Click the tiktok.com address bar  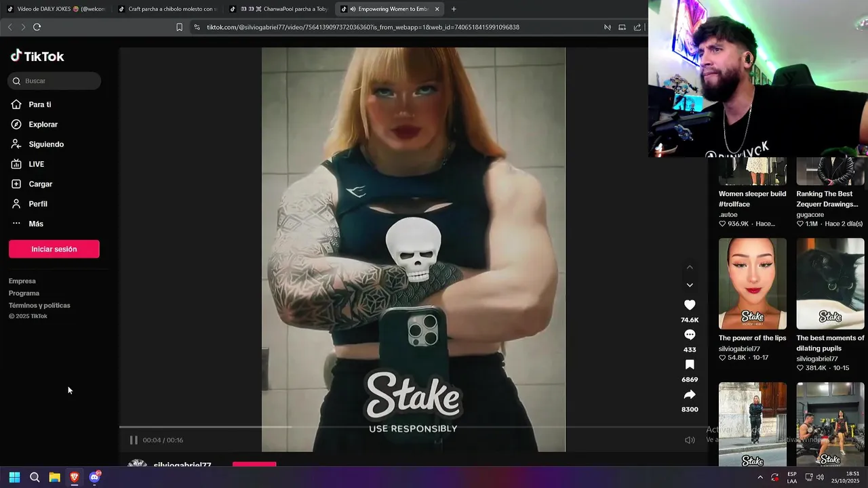tap(363, 27)
